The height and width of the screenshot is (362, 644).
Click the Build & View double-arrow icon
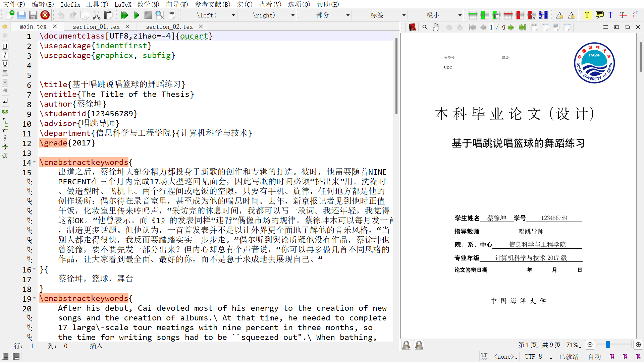click(124, 15)
